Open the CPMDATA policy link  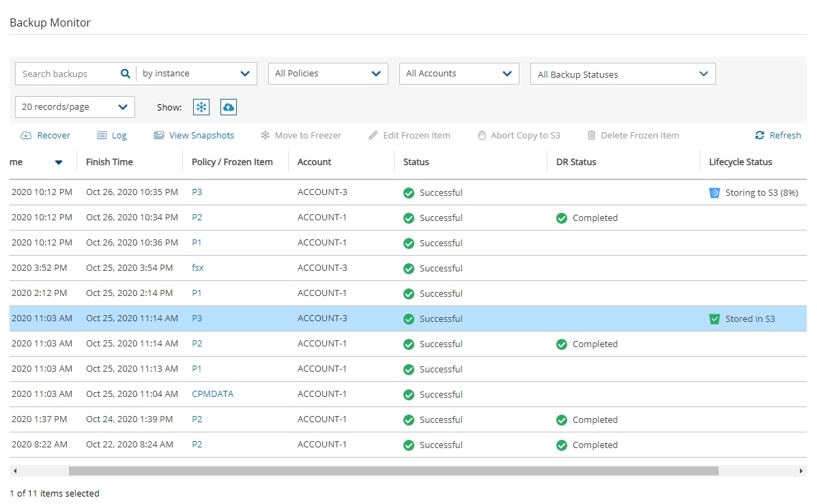(212, 394)
